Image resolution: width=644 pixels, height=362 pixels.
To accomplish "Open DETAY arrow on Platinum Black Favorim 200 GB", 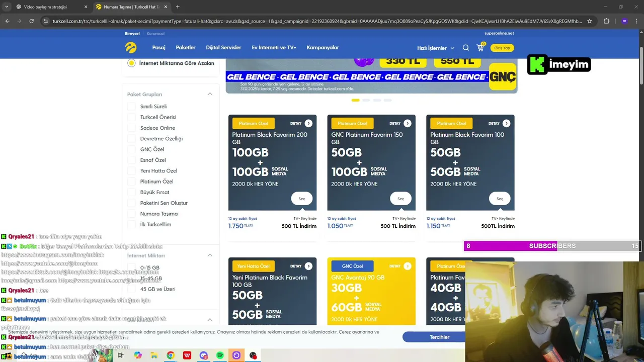I will (308, 123).
